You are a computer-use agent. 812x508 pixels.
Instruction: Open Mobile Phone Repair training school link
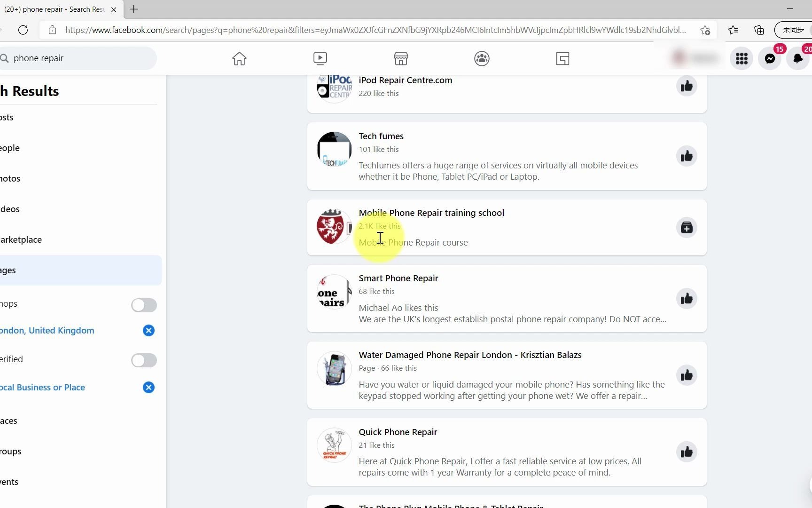pos(431,213)
